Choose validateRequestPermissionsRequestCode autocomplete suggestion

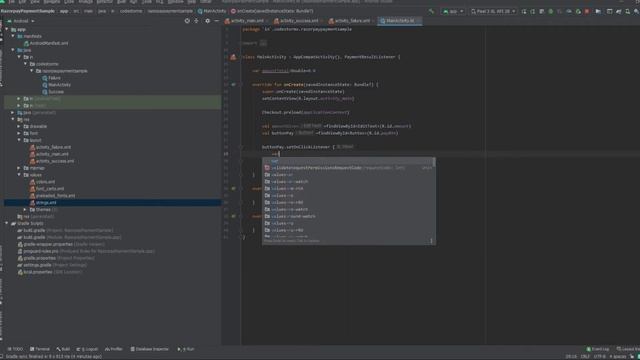coord(349,168)
